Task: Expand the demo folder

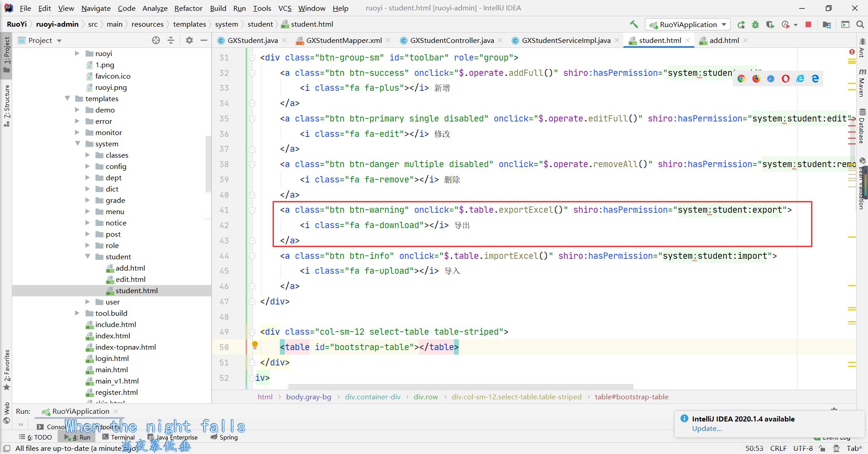Action: click(x=77, y=110)
